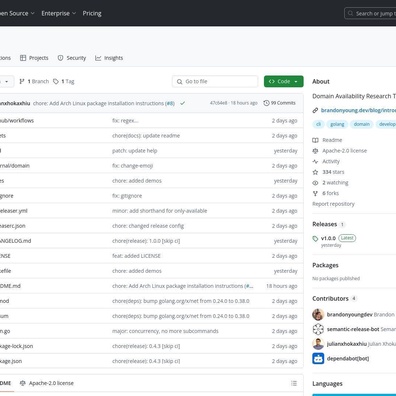Screen dimensions: 396x396
Task: Open julianxhokaxhiu avatar
Action: (318, 344)
